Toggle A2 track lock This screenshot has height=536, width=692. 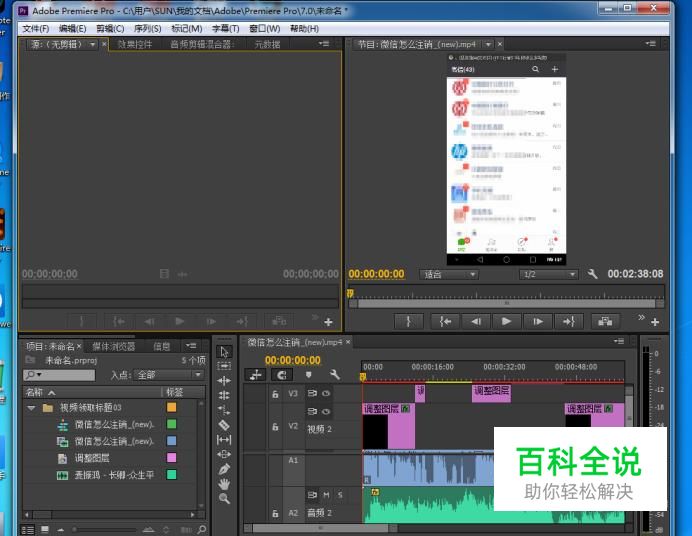coord(275,514)
